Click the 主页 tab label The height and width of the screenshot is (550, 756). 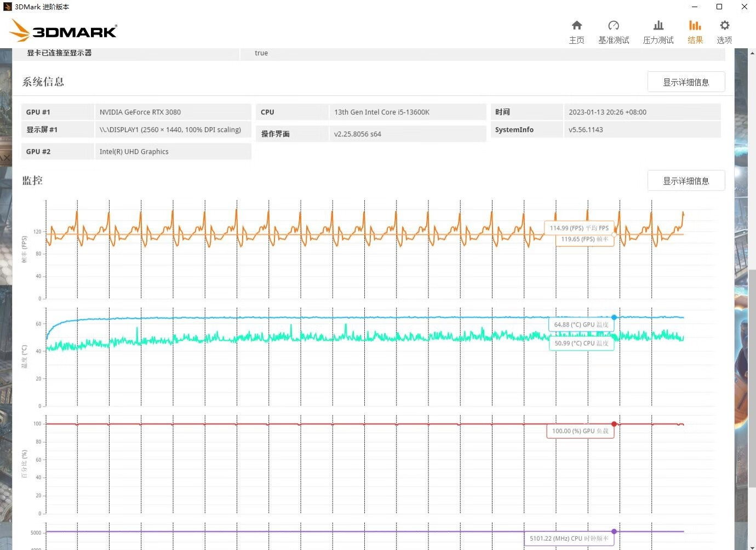pyautogui.click(x=576, y=40)
